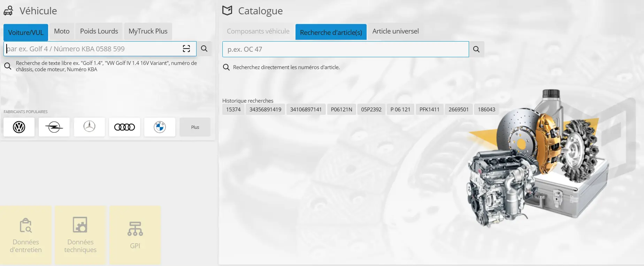The width and height of the screenshot is (644, 266).
Task: Switch to Moto tab
Action: point(62,31)
